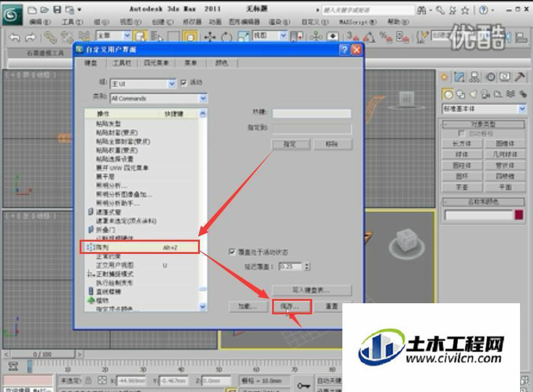Screen dimensions: 533x392
Task: Open the Motion panel
Action: click(490, 77)
